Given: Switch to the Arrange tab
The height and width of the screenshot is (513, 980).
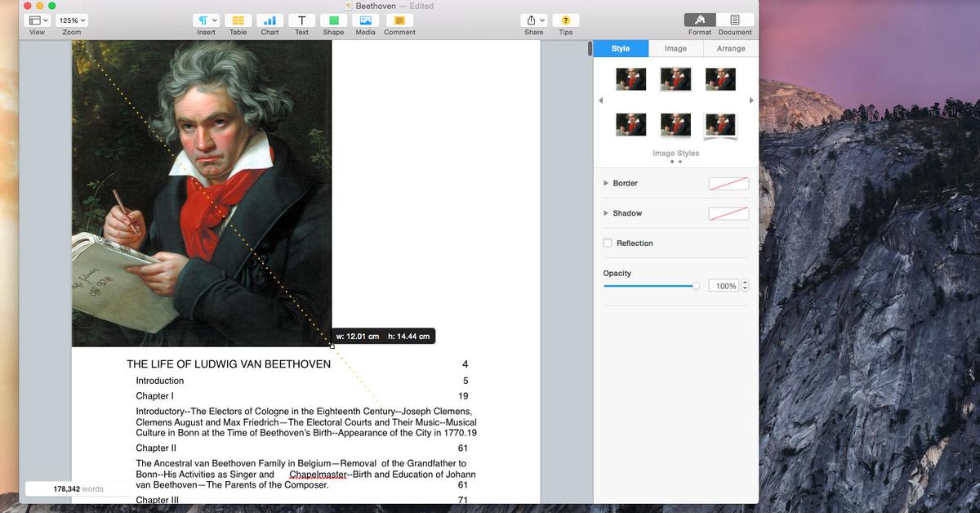Looking at the screenshot, I should click(731, 48).
